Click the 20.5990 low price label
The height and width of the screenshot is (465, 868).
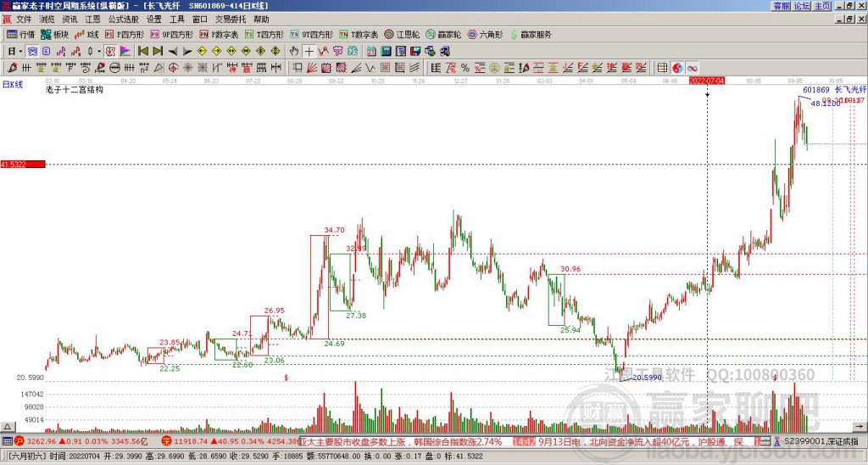[647, 378]
